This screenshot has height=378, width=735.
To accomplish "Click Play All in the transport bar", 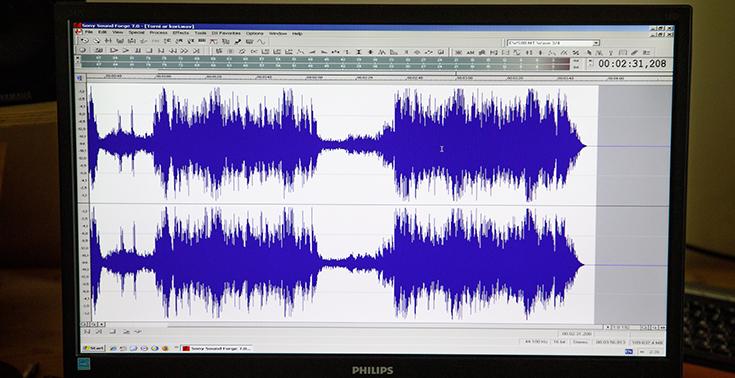I will tap(114, 50).
